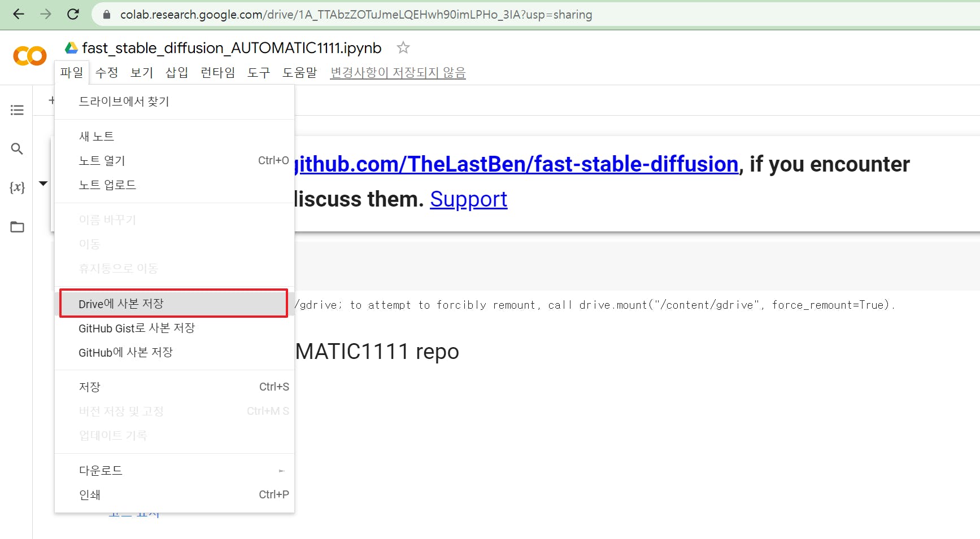Open the variables {x} sidebar icon

[17, 187]
